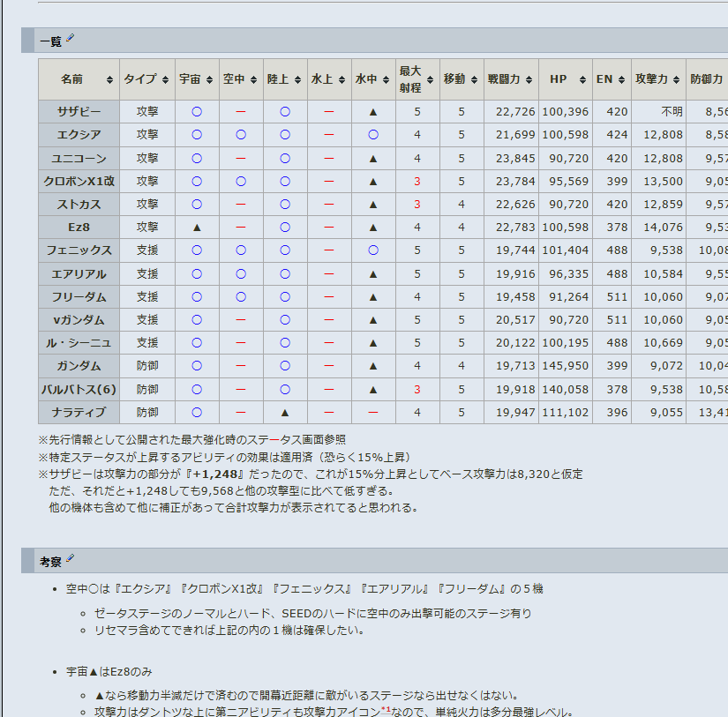Image resolution: width=728 pixels, height=717 pixels.
Task: Click the edit pencil icon next to 一覧
Action: click(x=70, y=38)
